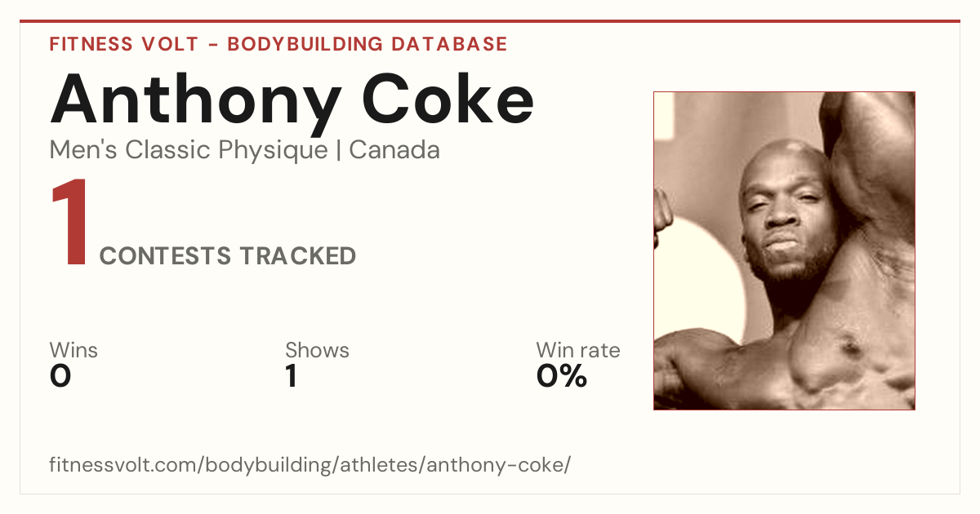980x514 pixels.
Task: Click the Shows value 1
Action: tap(292, 375)
